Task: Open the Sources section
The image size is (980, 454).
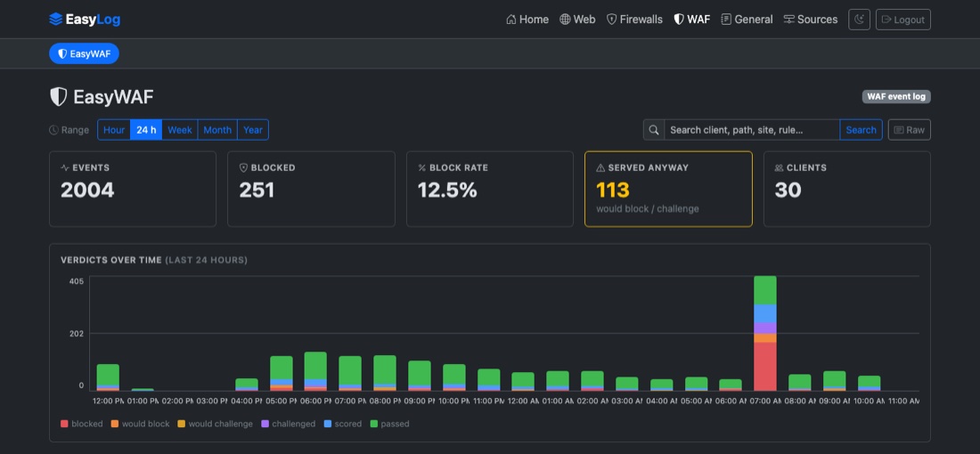Action: (x=811, y=20)
